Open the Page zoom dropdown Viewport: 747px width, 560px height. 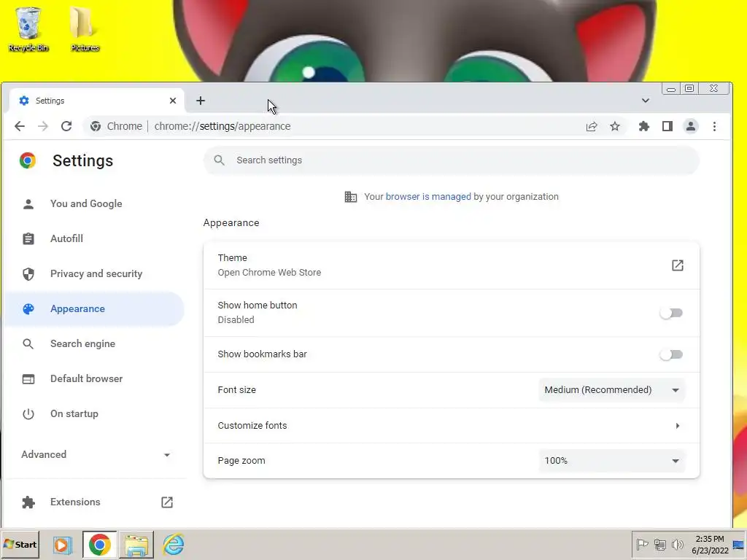612,461
